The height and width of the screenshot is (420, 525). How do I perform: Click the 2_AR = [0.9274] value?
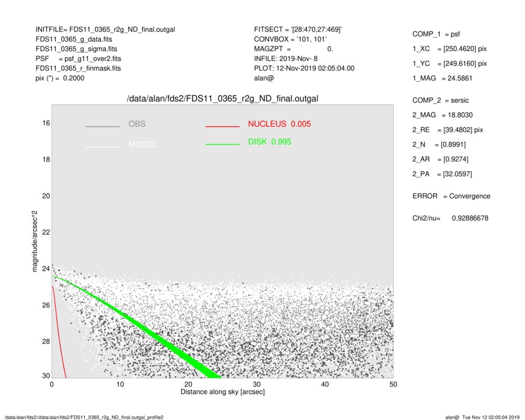pos(440,160)
